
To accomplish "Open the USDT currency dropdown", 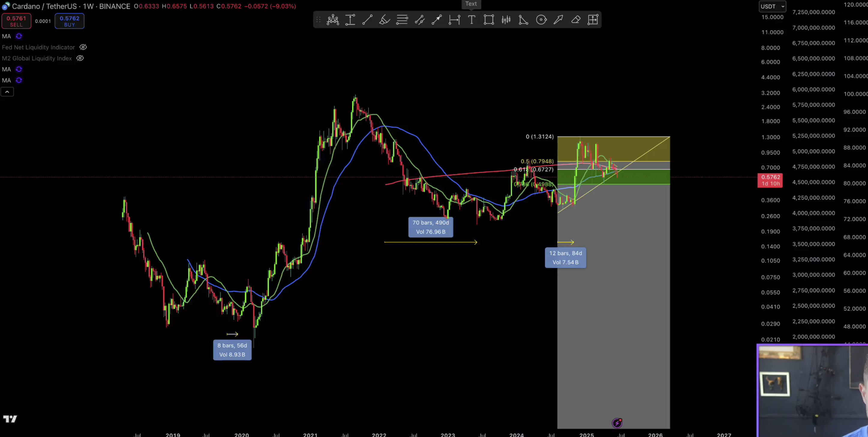I will pos(772,6).
